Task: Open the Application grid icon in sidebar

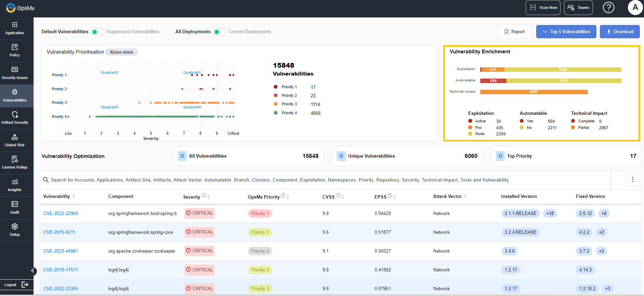Action: click(x=14, y=25)
